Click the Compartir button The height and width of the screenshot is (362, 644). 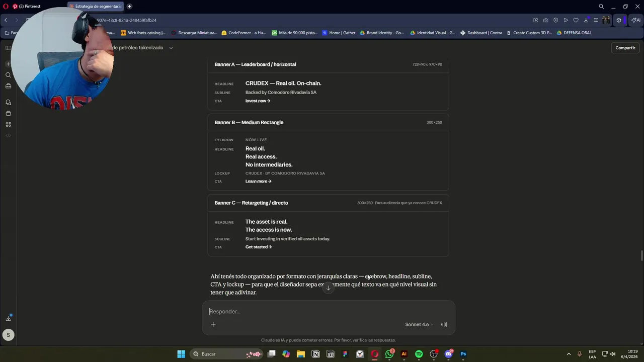click(625, 48)
